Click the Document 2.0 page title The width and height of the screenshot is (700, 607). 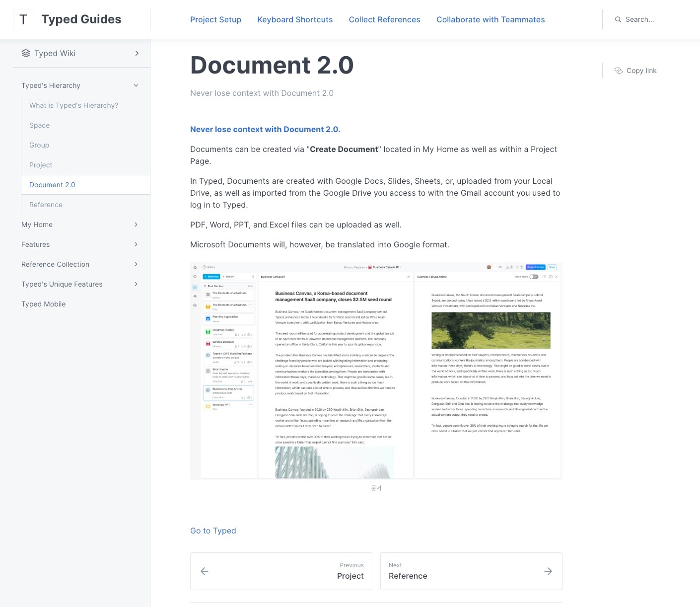click(272, 65)
